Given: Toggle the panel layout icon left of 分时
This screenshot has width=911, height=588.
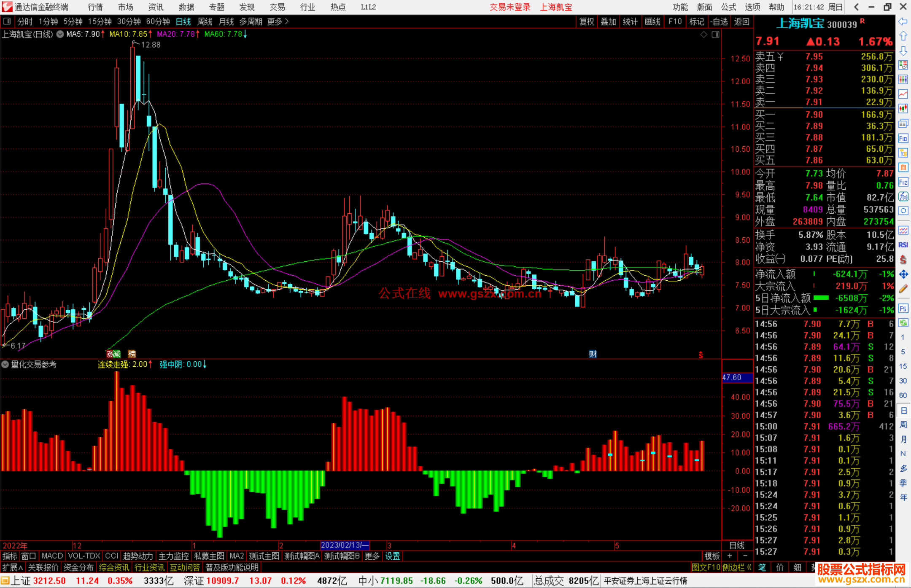Looking at the screenshot, I should click(7, 21).
